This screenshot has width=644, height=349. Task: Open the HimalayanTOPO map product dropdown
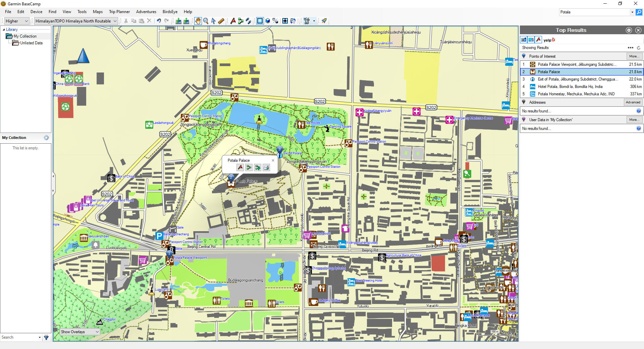click(76, 21)
